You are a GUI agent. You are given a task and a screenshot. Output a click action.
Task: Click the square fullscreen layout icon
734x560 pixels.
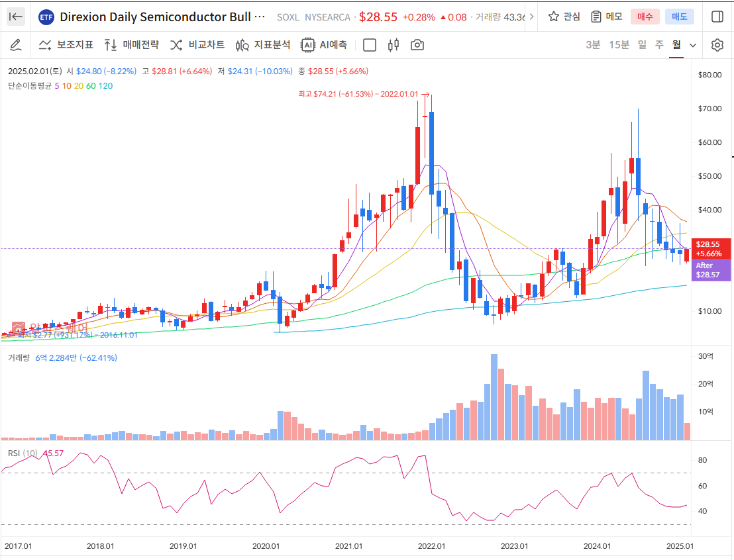tap(370, 45)
